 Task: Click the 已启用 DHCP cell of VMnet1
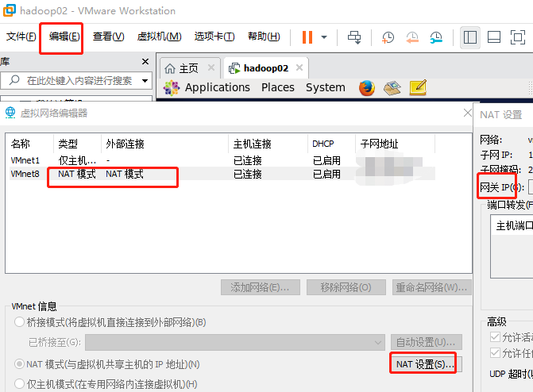click(326, 160)
